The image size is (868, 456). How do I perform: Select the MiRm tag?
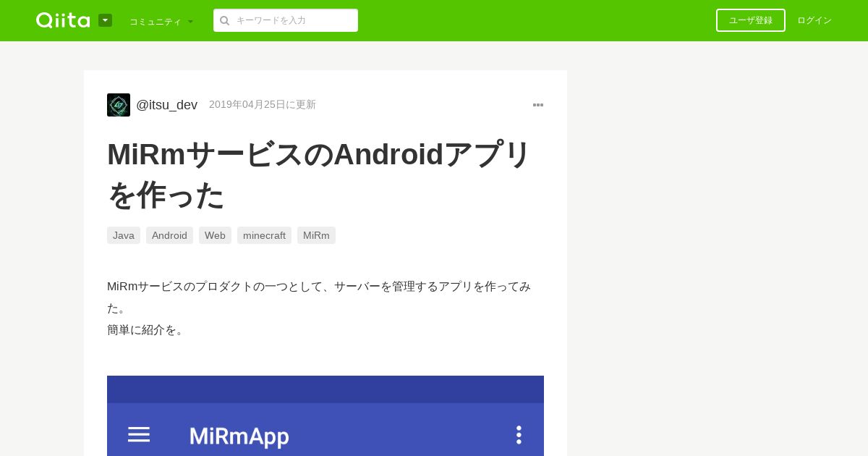(x=316, y=235)
